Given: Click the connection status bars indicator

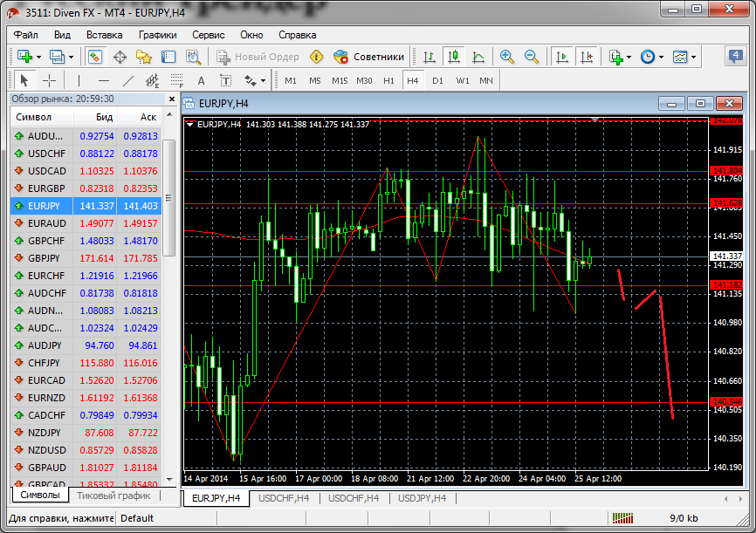Looking at the screenshot, I should tap(622, 518).
